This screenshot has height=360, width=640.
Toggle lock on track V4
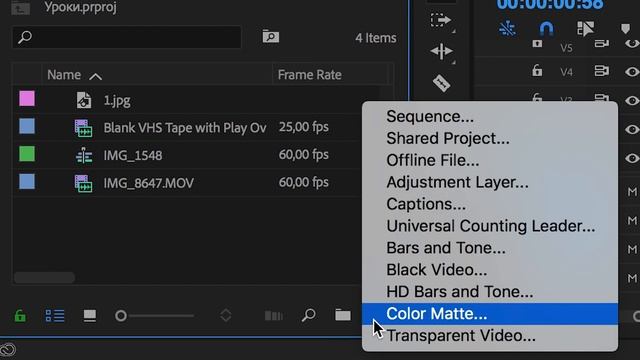[537, 71]
